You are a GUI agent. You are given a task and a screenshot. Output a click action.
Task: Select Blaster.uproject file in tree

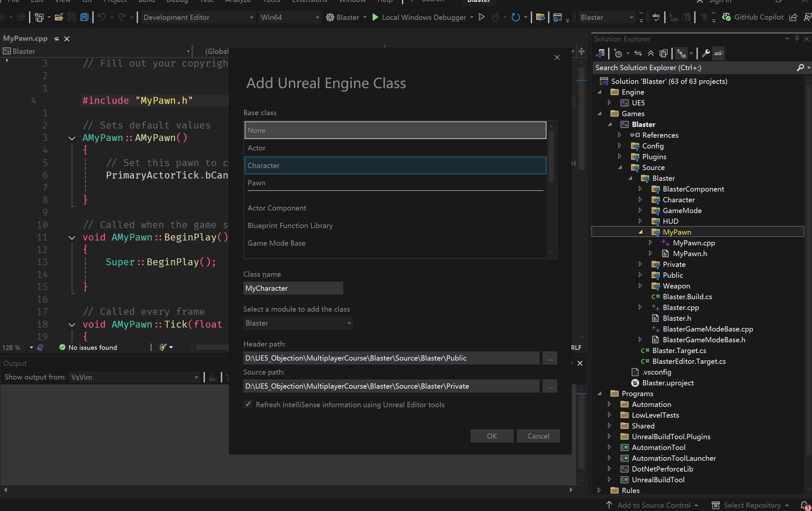(667, 382)
